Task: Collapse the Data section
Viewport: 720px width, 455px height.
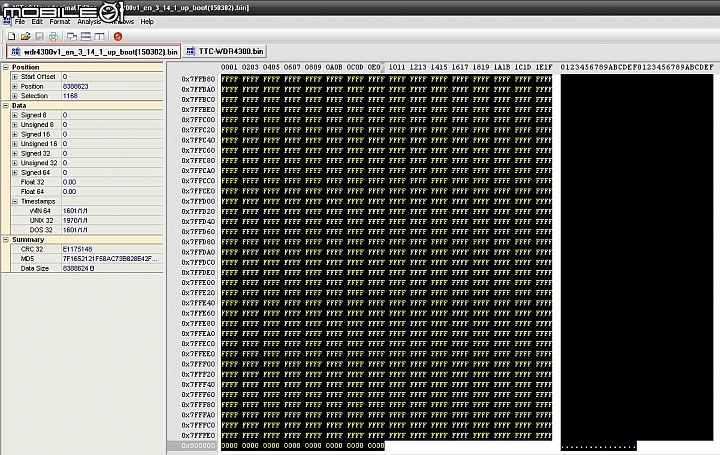Action: click(x=6, y=106)
